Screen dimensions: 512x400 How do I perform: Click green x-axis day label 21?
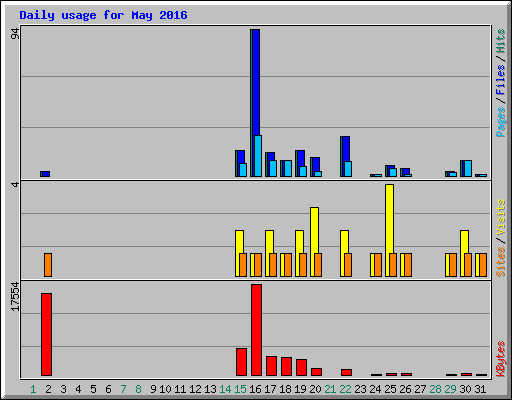[330, 389]
